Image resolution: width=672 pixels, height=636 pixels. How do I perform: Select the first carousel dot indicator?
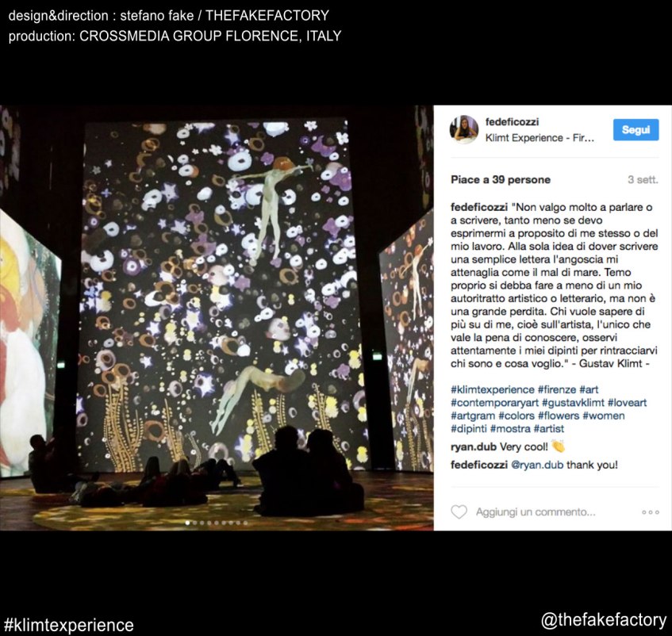tap(187, 523)
